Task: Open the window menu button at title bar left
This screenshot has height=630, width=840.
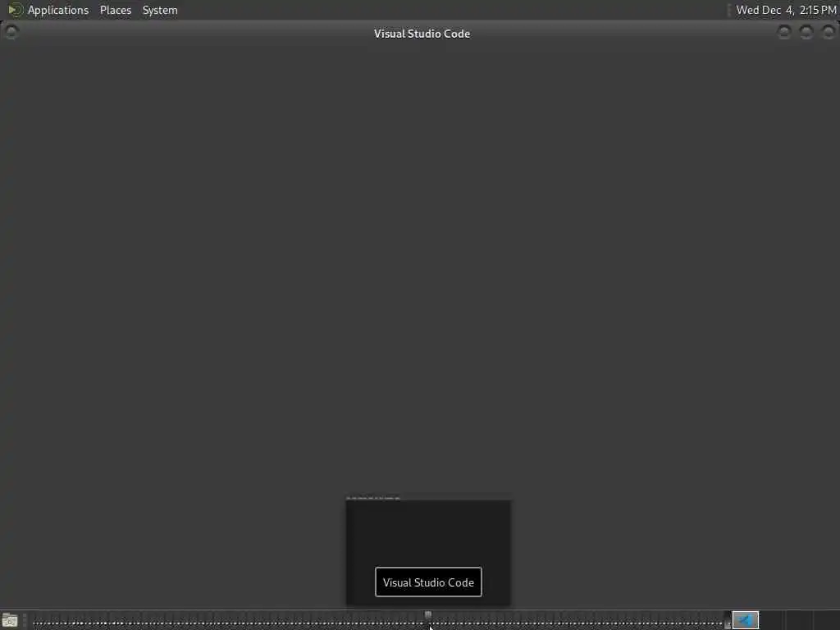Action: [x=11, y=32]
